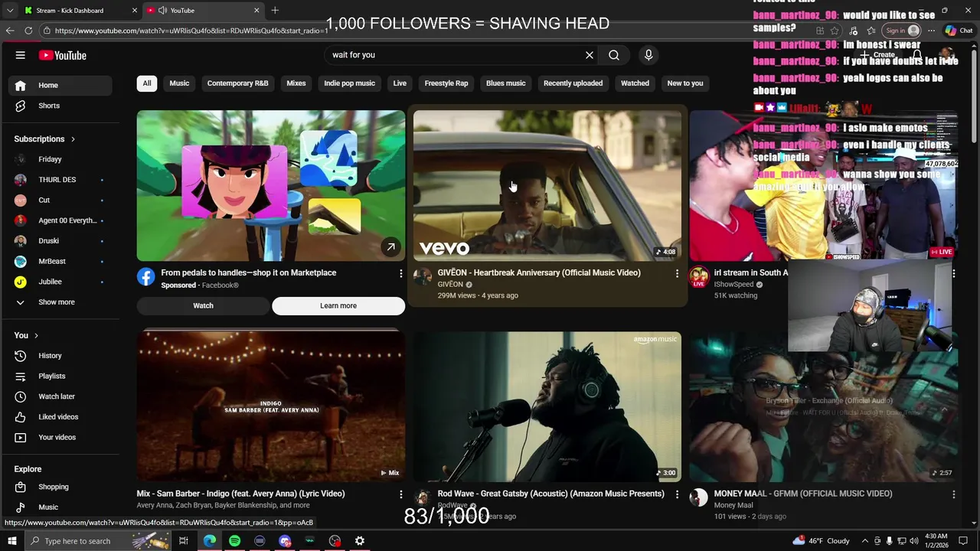Play GIVEON Heartbreak Anniversary thumbnail
Viewport: 980px width, 551px height.
547,186
